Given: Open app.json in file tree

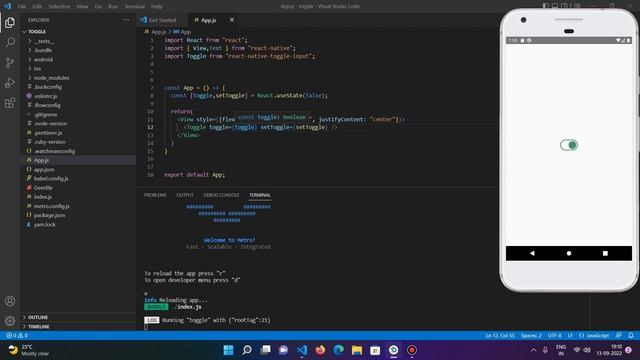Looking at the screenshot, I should pyautogui.click(x=44, y=169).
